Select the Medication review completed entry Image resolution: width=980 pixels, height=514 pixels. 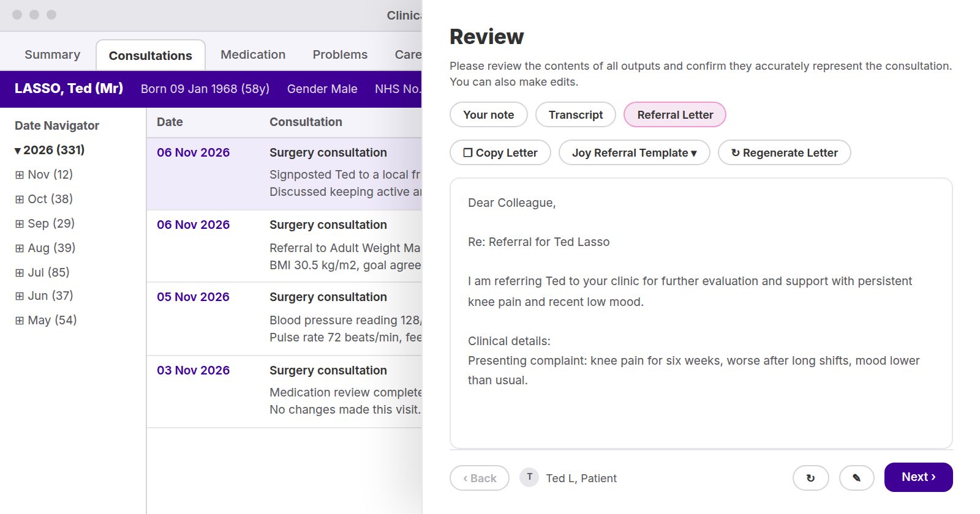tap(284, 392)
